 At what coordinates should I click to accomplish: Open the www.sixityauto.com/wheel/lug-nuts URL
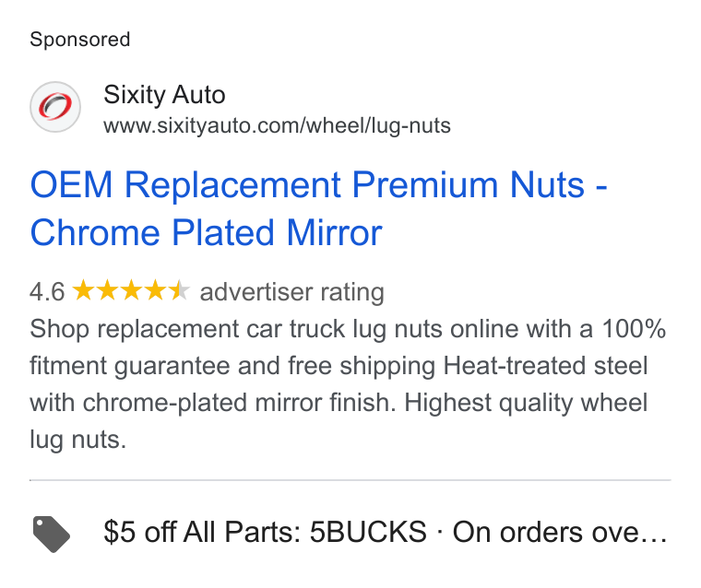pyautogui.click(x=277, y=125)
